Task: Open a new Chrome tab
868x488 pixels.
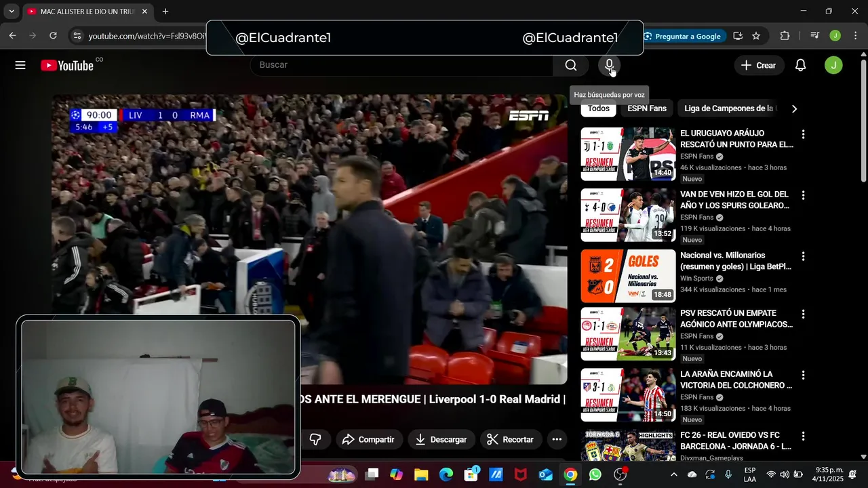Action: tap(165, 12)
